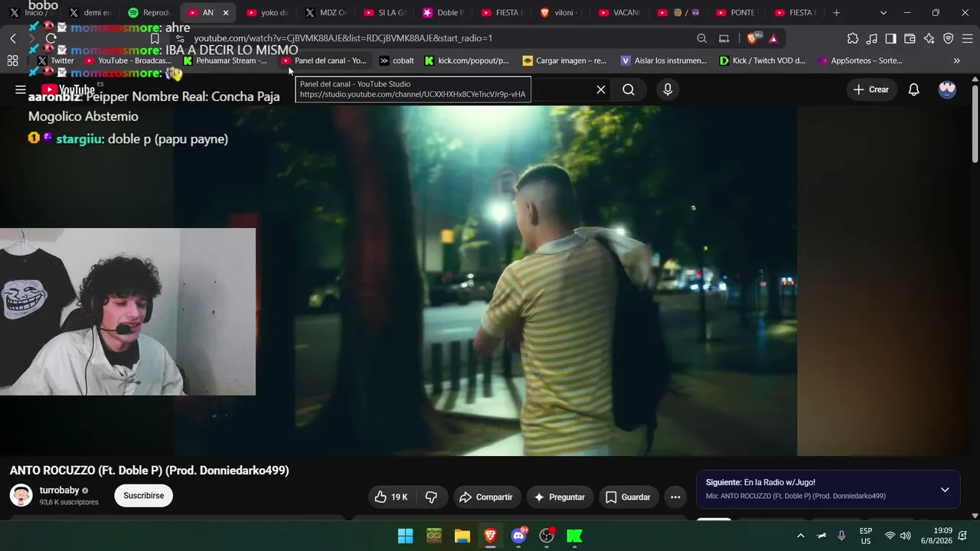This screenshot has width=980, height=551.
Task: Dislike the video with thumbs down
Action: (431, 497)
